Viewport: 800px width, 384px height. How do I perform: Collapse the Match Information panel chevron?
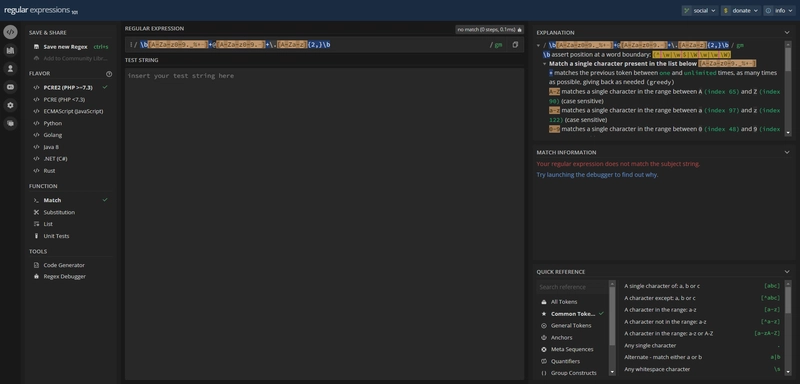(787, 152)
